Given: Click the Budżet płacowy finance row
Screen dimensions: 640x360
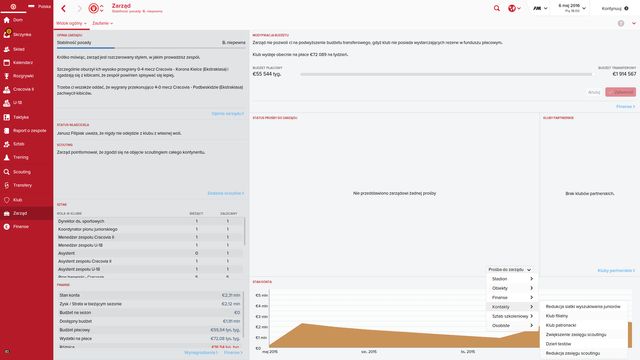Looking at the screenshot, I should click(x=149, y=330).
